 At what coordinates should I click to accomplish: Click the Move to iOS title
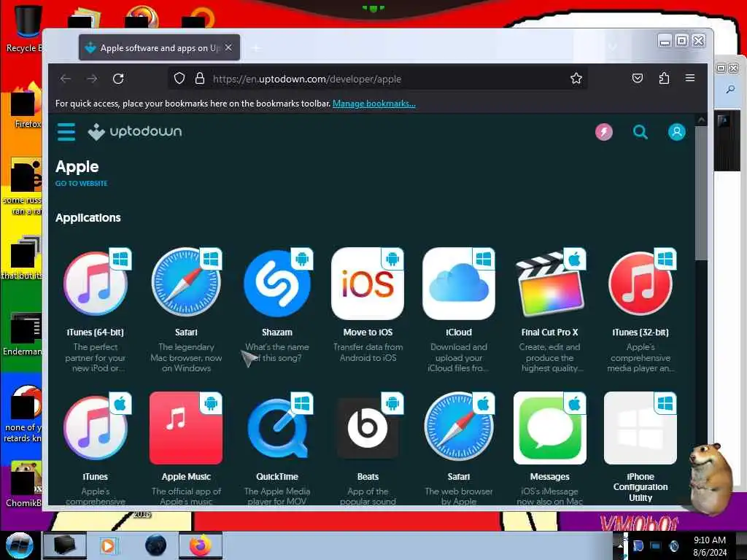point(368,332)
